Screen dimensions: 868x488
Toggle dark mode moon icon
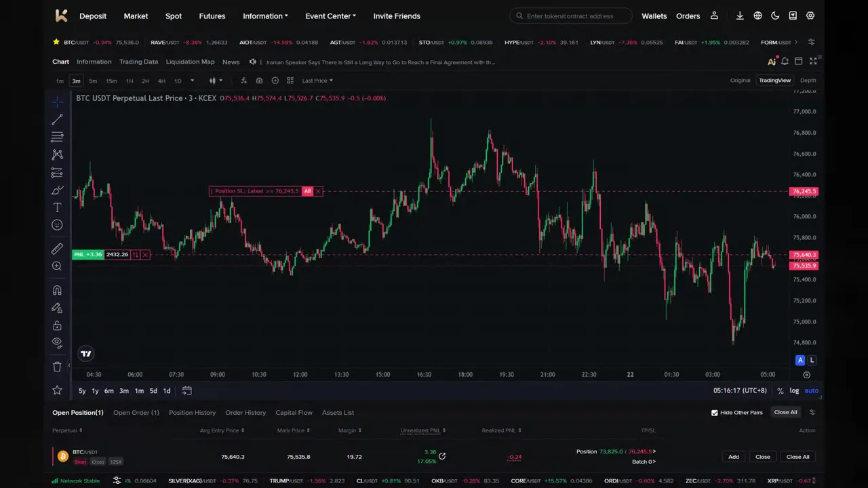click(x=775, y=16)
